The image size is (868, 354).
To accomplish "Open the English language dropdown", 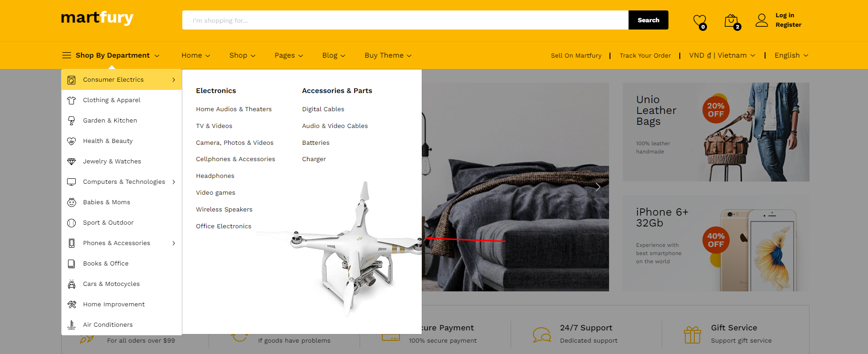I will pos(791,55).
